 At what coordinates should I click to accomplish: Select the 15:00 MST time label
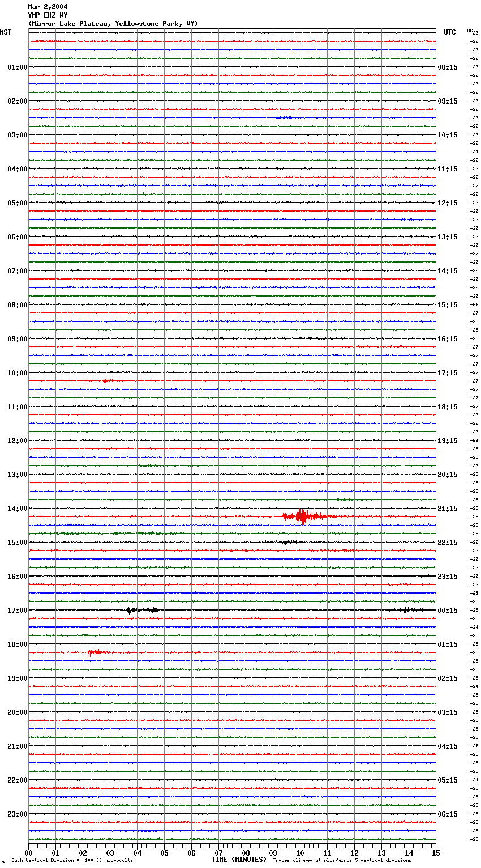point(18,543)
